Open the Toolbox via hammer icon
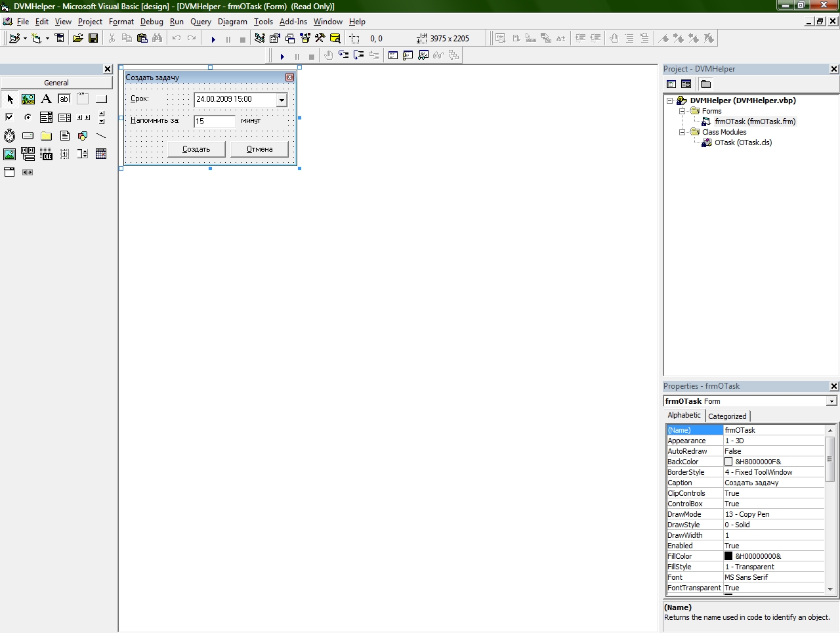Viewport: 840px width, 633px height. pyautogui.click(x=320, y=39)
